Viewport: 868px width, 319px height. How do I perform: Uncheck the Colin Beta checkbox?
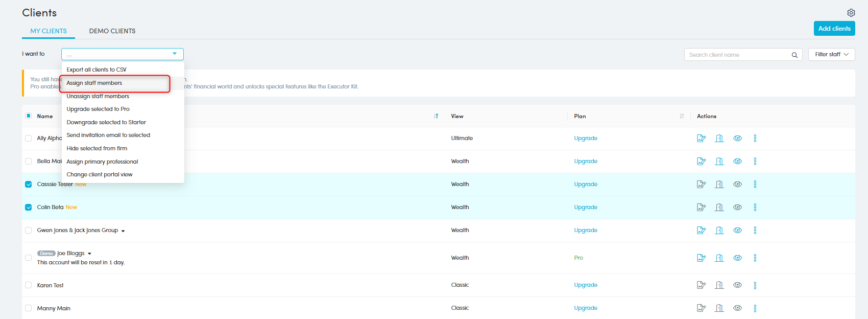pos(29,208)
